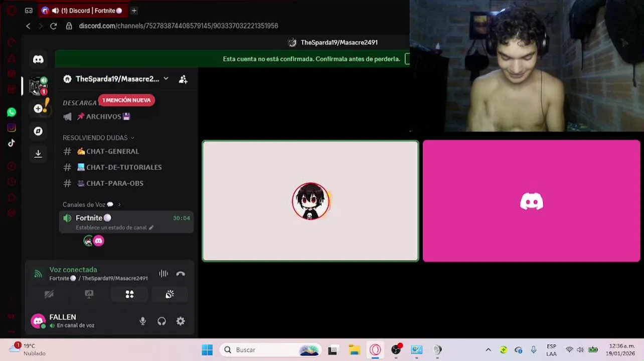Click TheSparda19 avatar under Fortnite voice channel
This screenshot has height=361, width=644.
click(x=88, y=241)
